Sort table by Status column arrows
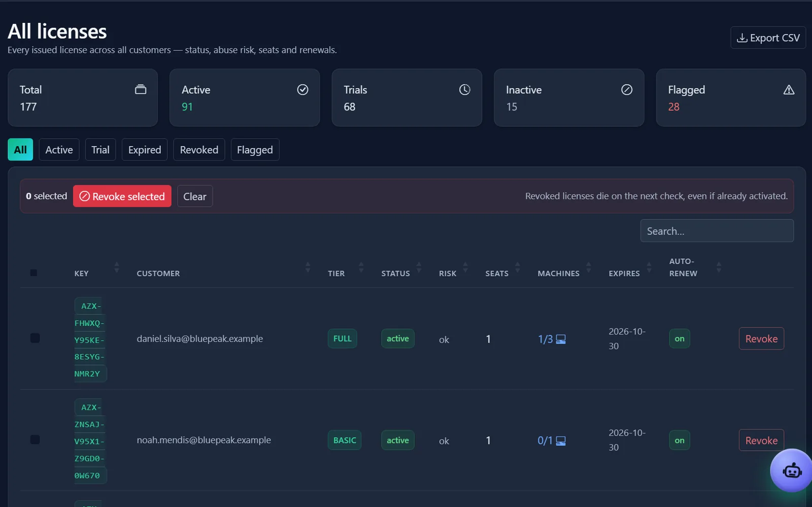The width and height of the screenshot is (812, 507). click(419, 267)
